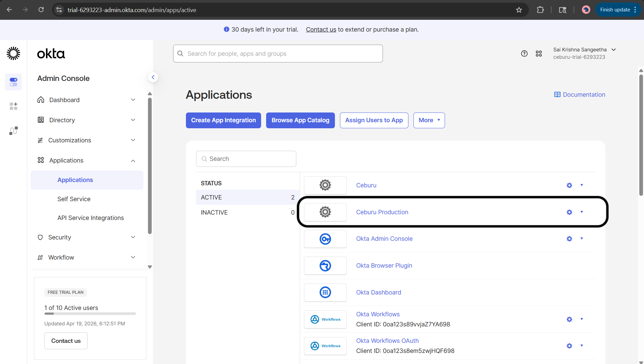The width and height of the screenshot is (644, 364).
Task: Click Contact us button in trial plan card
Action: [x=66, y=341]
